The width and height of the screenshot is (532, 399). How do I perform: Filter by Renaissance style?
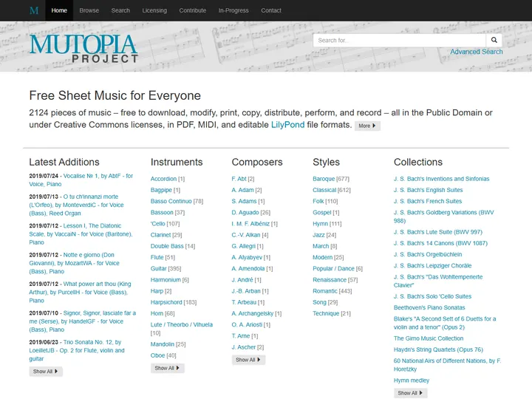[x=330, y=279]
